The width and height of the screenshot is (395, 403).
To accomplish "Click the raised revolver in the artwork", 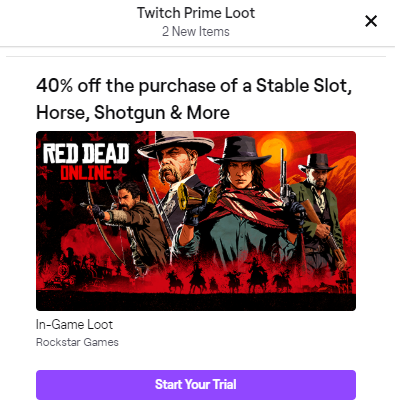I will point(285,173).
